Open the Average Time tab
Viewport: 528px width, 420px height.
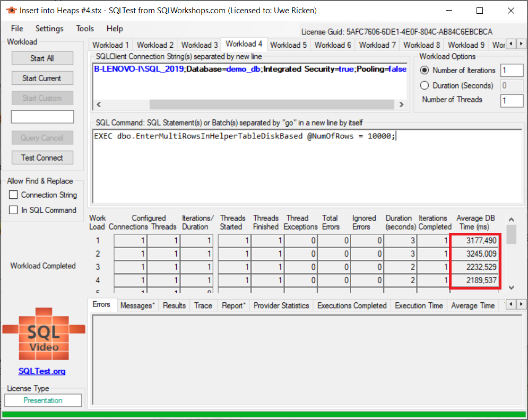pyautogui.click(x=473, y=305)
